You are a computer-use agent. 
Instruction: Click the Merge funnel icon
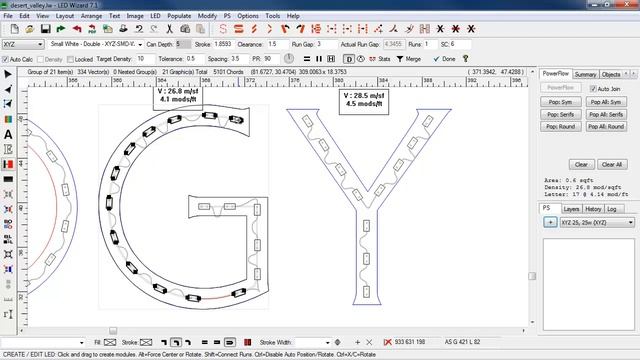point(409,59)
